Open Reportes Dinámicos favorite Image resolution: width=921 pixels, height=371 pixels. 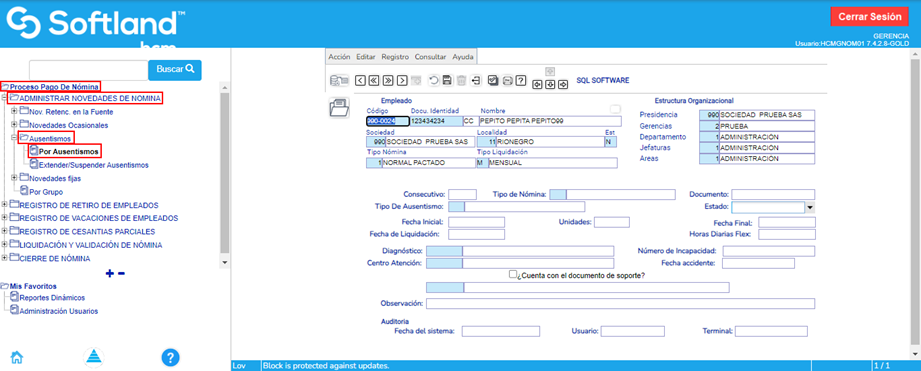[52, 298]
